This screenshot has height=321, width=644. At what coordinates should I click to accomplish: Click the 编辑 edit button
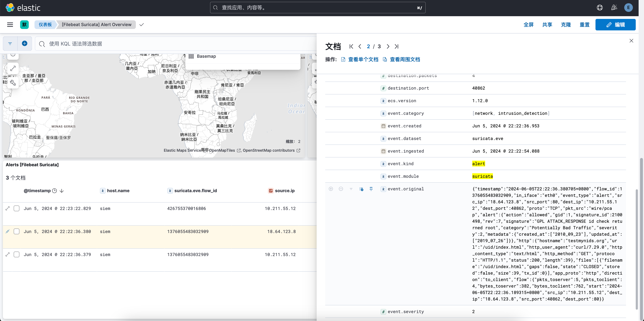[x=615, y=24]
